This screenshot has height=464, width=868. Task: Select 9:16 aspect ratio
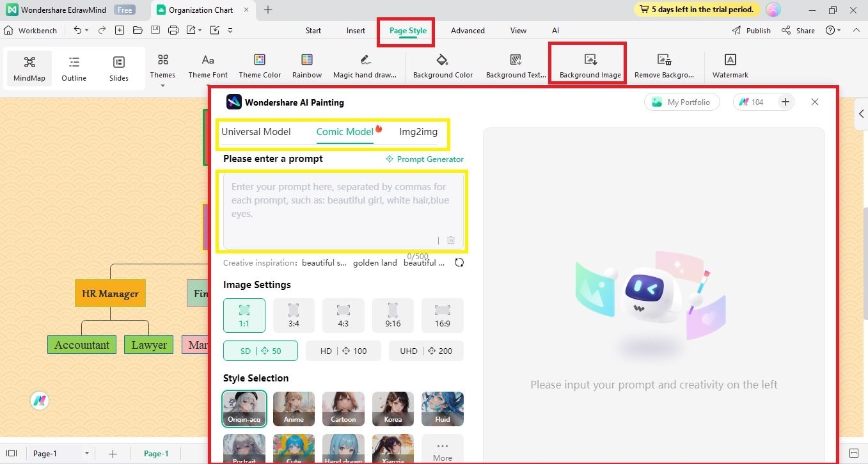(393, 316)
